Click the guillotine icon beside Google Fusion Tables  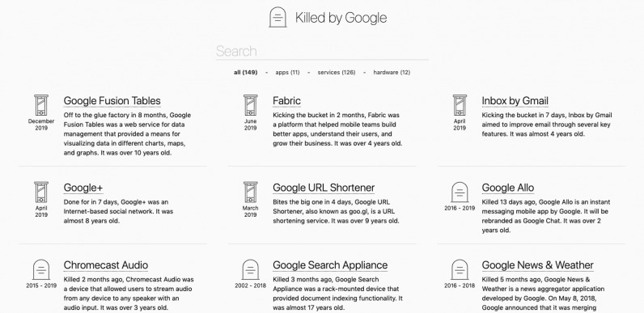pos(41,106)
